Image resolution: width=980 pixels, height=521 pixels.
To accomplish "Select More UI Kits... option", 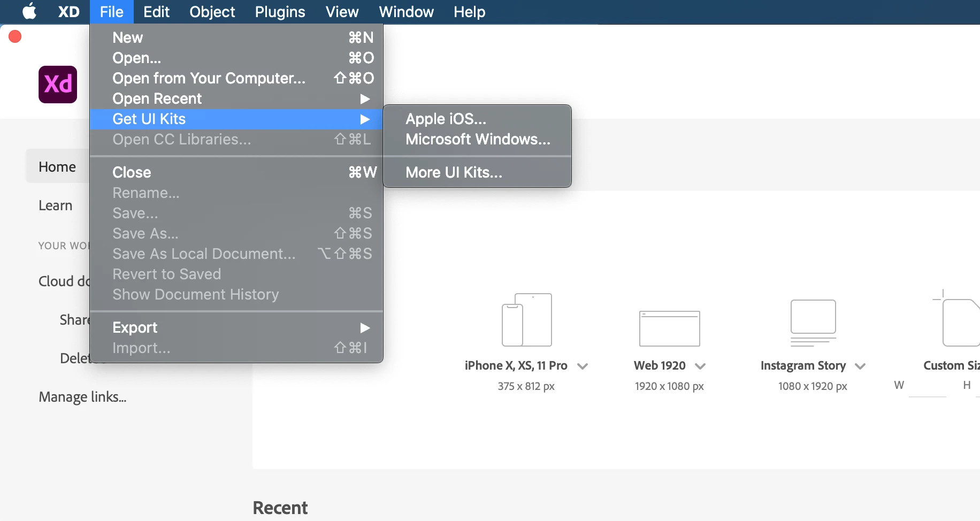I will pyautogui.click(x=477, y=172).
